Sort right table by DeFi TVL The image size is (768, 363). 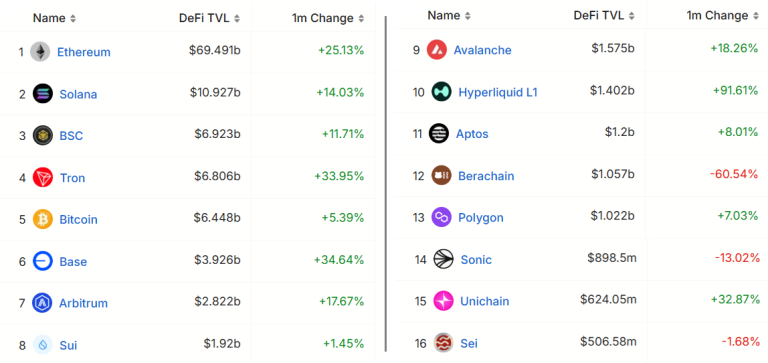[604, 16]
